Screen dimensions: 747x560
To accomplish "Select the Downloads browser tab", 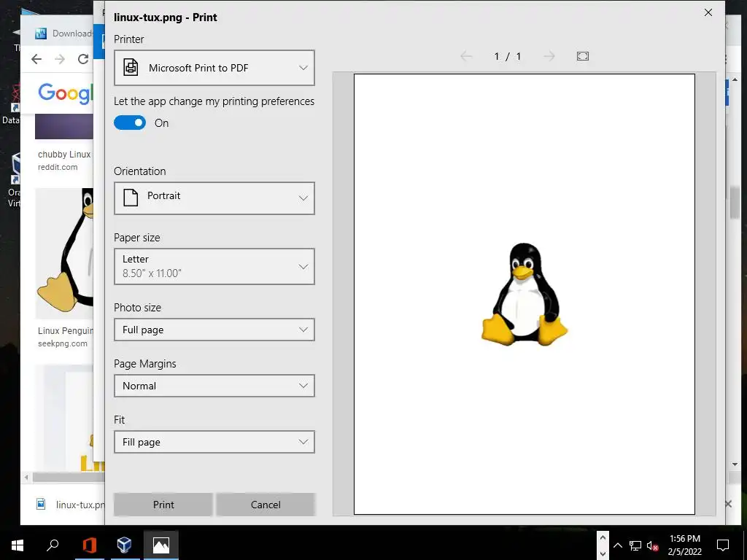I will [64, 34].
